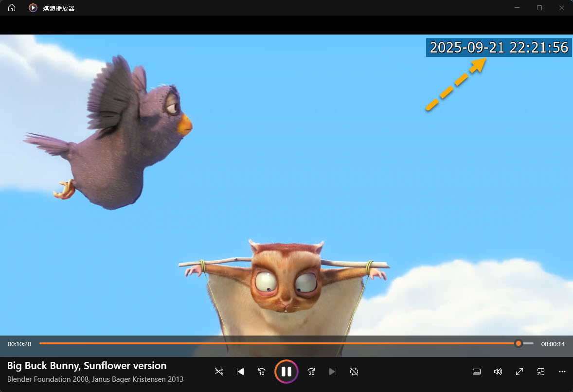Enter full screen mode
This screenshot has height=392, width=573.
point(519,372)
